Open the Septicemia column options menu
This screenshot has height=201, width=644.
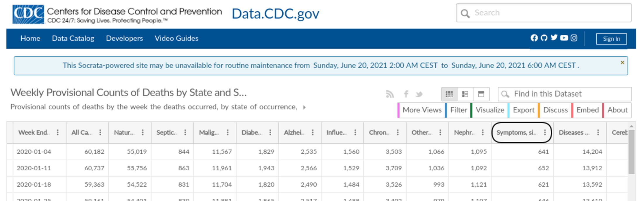tap(185, 133)
